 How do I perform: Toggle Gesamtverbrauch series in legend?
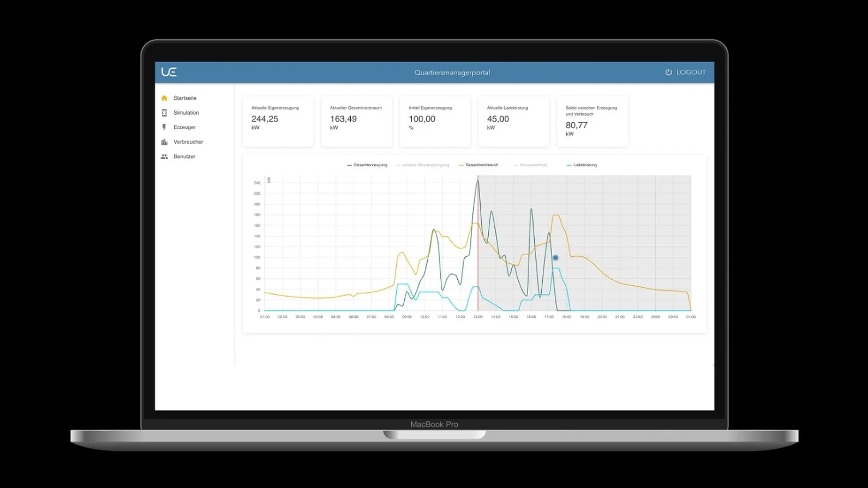[x=478, y=165]
